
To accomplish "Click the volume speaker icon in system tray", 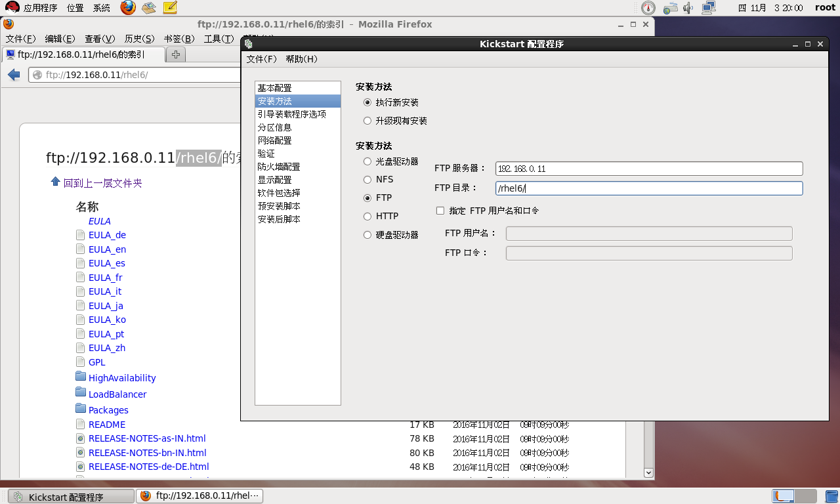I will (x=688, y=8).
